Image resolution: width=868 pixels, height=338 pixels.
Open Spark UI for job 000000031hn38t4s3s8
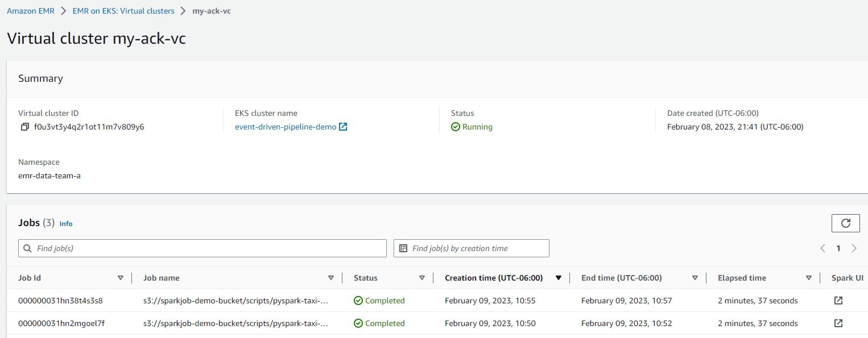[838, 301]
